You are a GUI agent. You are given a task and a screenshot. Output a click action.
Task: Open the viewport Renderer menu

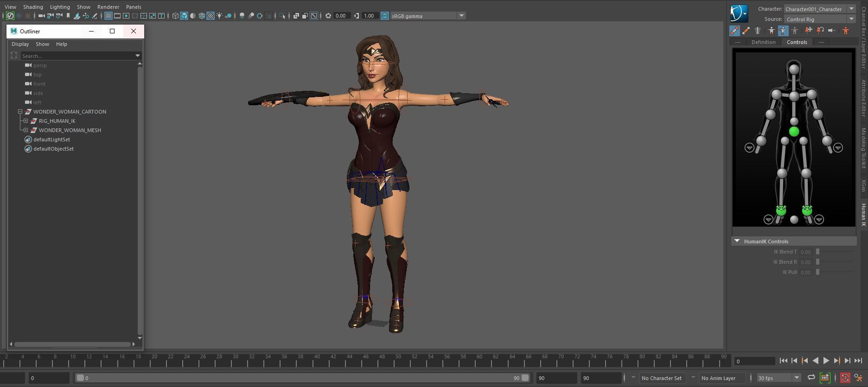tap(108, 7)
